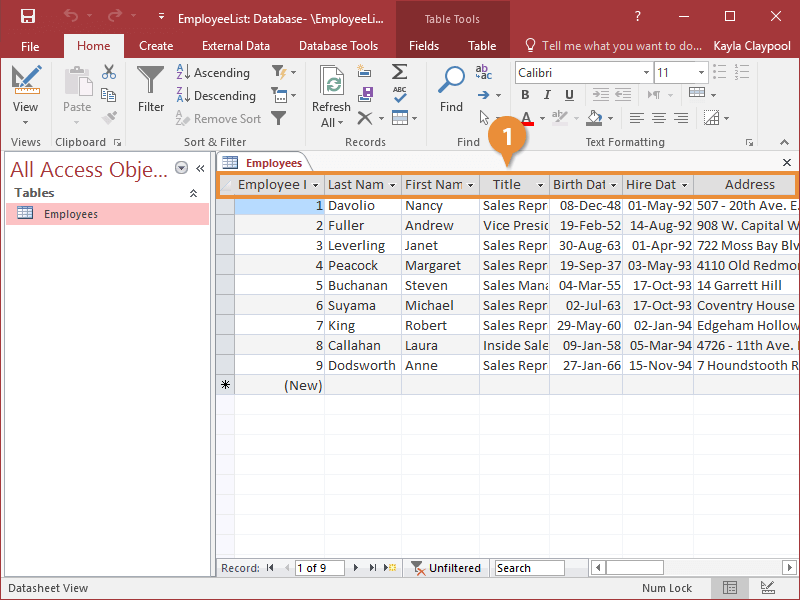Image resolution: width=800 pixels, height=600 pixels.
Task: Cut selection with the scissors icon
Action: tap(109, 72)
